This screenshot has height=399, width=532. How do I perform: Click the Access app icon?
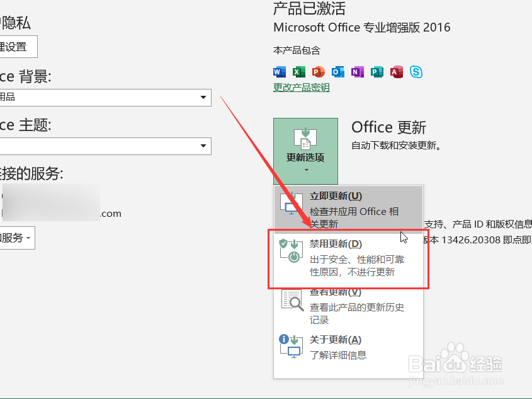396,72
